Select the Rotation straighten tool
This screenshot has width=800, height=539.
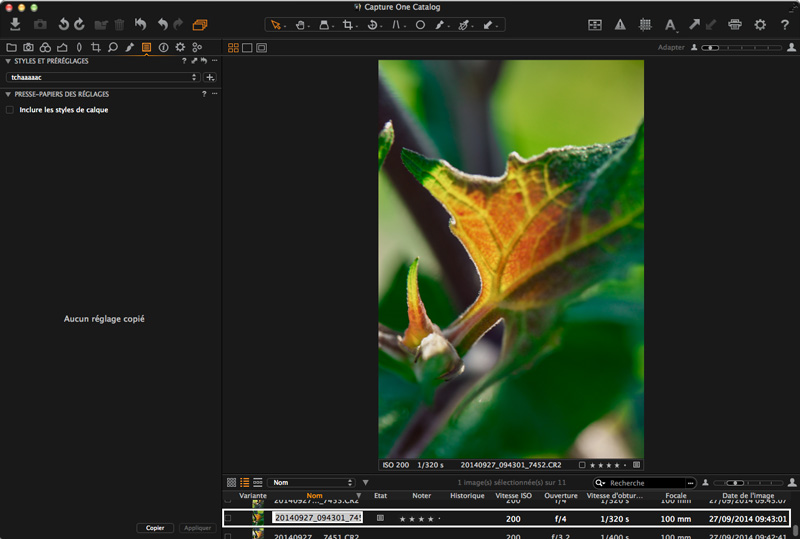372,24
